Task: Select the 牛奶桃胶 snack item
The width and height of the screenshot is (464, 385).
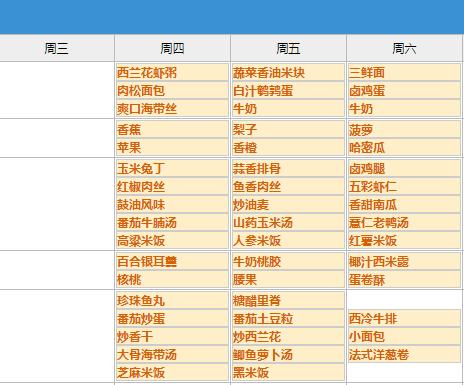Action: point(288,261)
